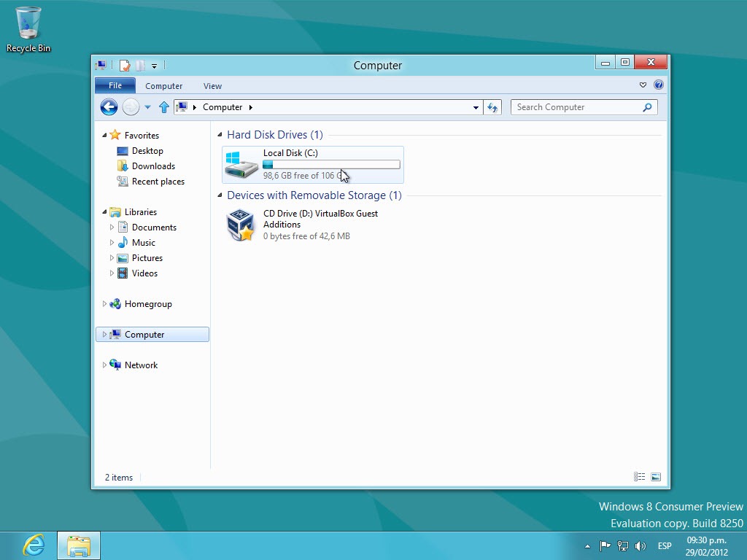This screenshot has width=747, height=560.
Task: Click Devices with Removable Storage (1) header
Action: 314,195
